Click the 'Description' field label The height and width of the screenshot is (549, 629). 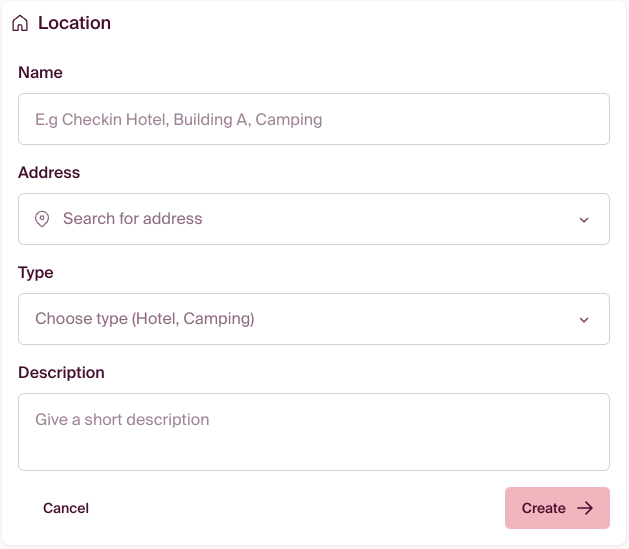pyautogui.click(x=61, y=373)
